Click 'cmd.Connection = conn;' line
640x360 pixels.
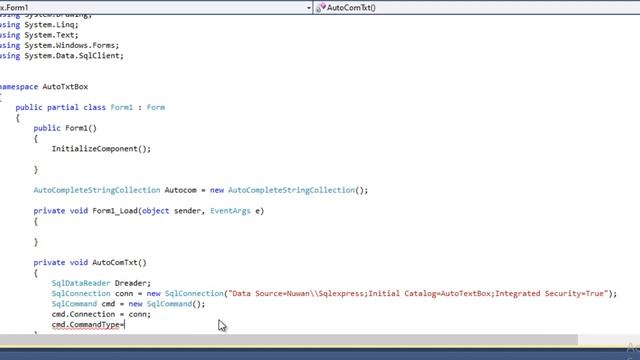point(101,314)
